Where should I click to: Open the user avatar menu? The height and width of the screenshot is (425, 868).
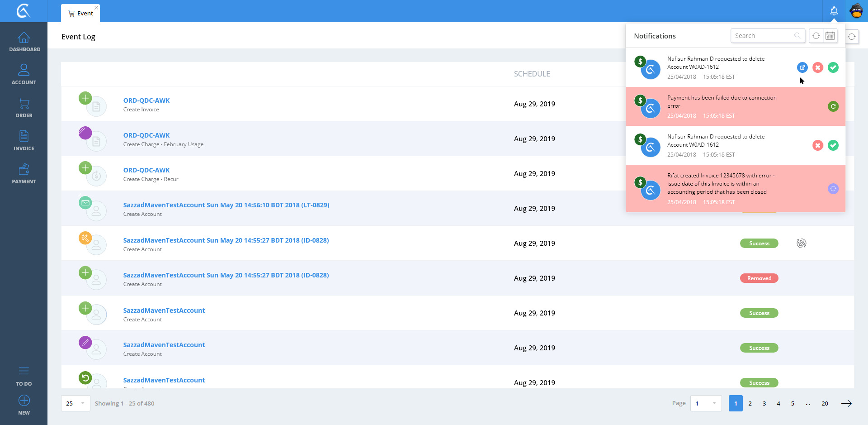856,11
